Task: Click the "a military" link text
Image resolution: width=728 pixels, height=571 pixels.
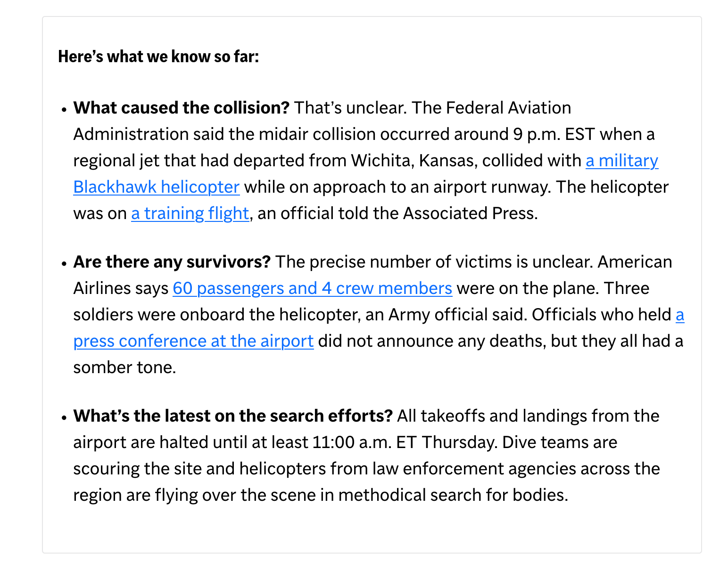Action: (621, 161)
